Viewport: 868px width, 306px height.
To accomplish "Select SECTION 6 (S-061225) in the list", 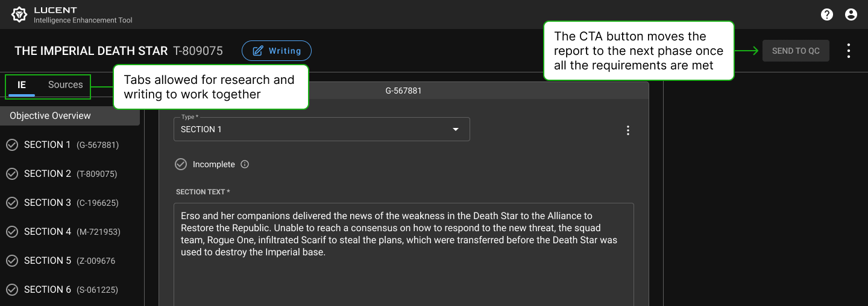I will (x=72, y=290).
